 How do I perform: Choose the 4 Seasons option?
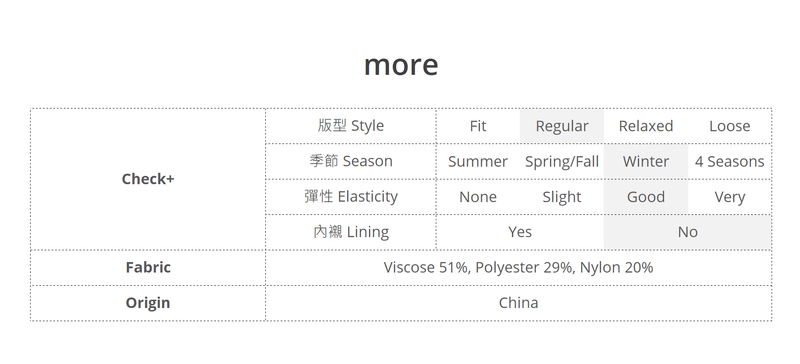[x=729, y=161]
